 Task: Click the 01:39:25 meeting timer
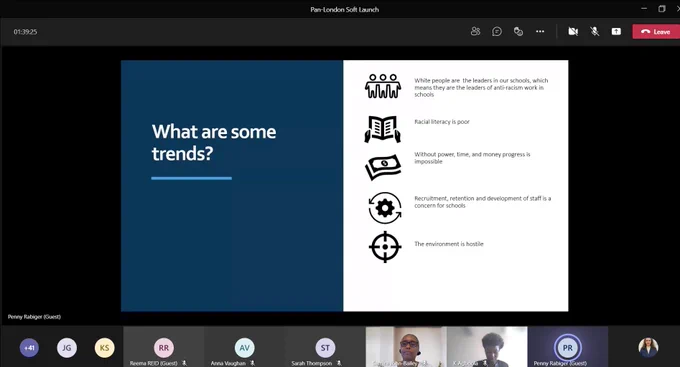point(25,32)
